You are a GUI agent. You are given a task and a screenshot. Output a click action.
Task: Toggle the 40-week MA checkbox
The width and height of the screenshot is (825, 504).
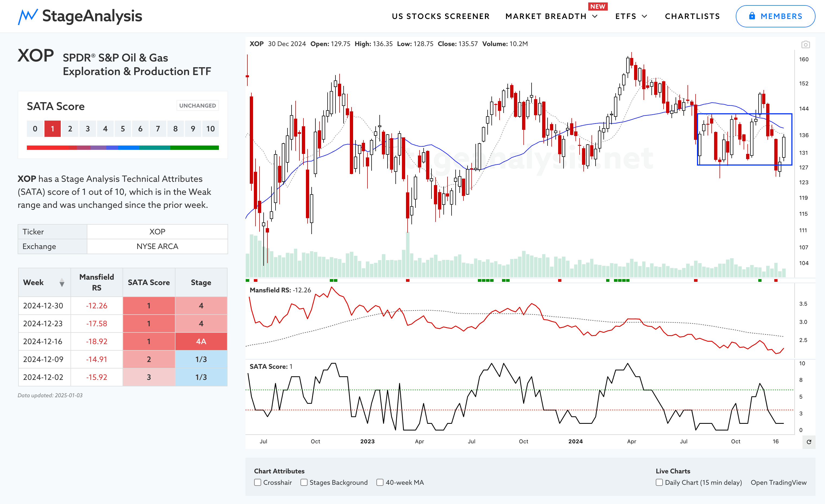[380, 482]
